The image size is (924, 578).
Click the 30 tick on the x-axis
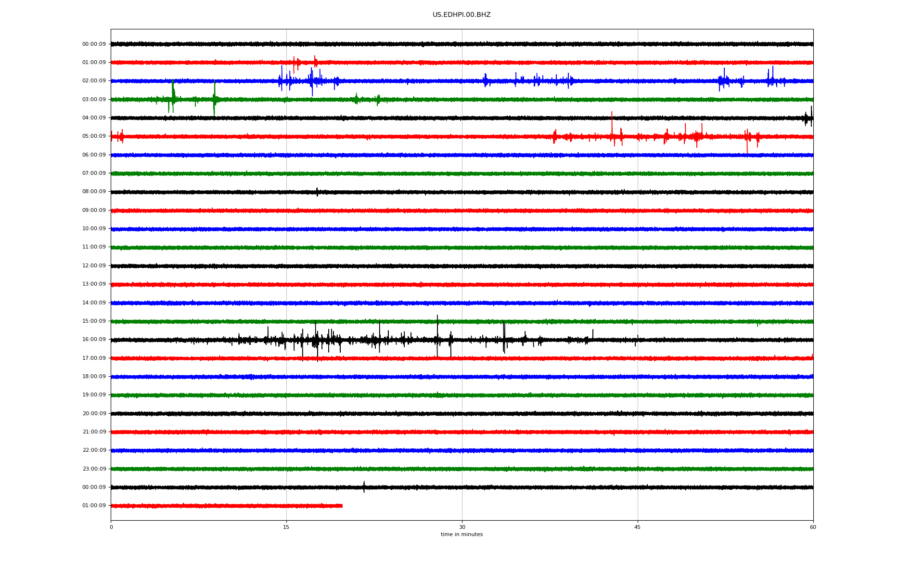[x=462, y=527]
